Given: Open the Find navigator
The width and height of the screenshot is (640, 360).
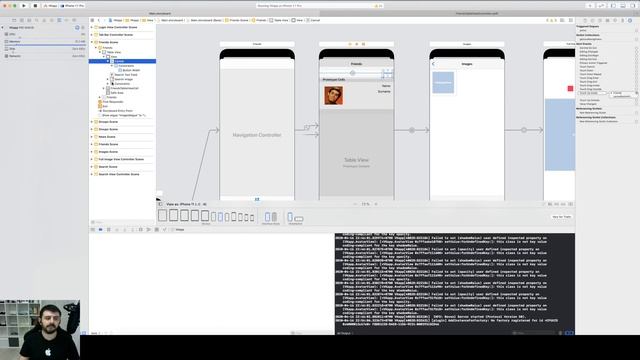Looking at the screenshot, I should pyautogui.click(x=37, y=20).
